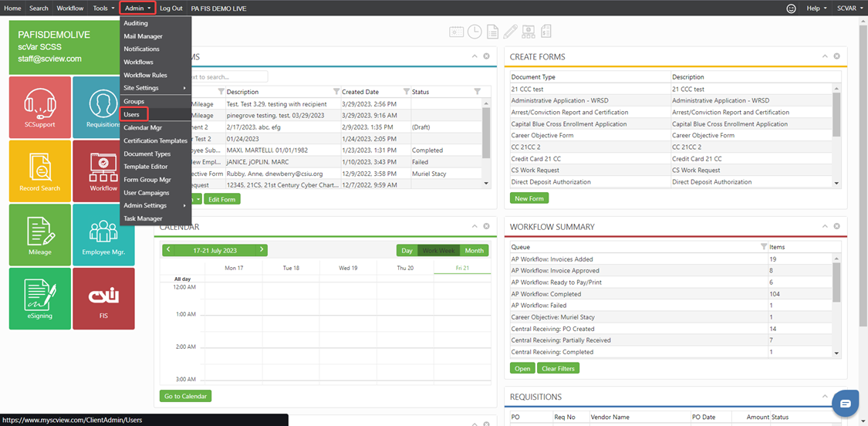The image size is (868, 426).
Task: Click the FIS tile
Action: pyautogui.click(x=103, y=298)
